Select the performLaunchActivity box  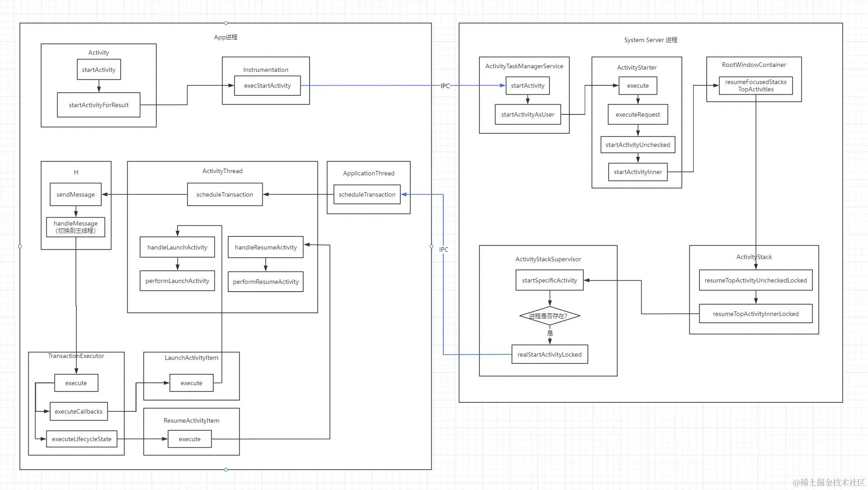pos(177,281)
